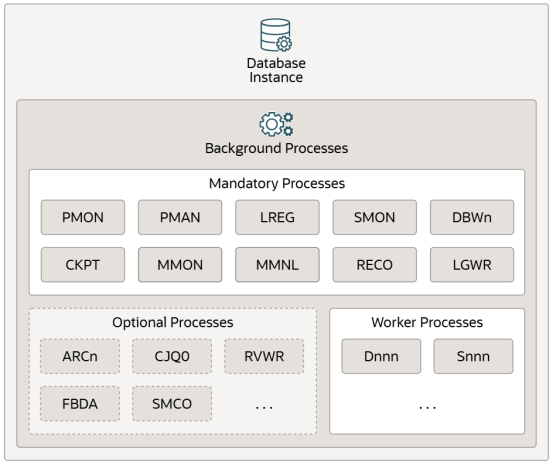Click the LREG process box
The width and height of the screenshot is (554, 465).
tap(277, 217)
